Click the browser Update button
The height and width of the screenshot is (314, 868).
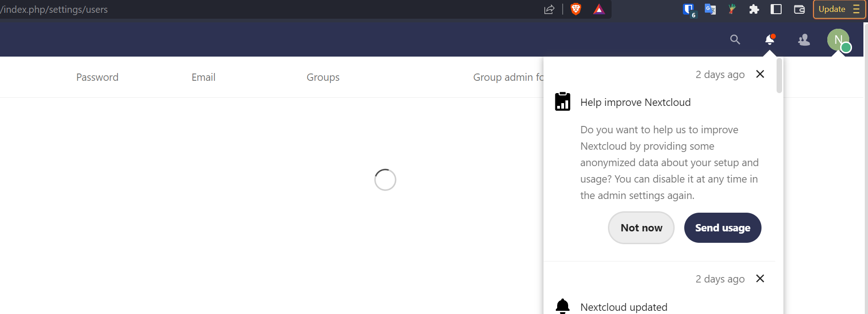[839, 9]
